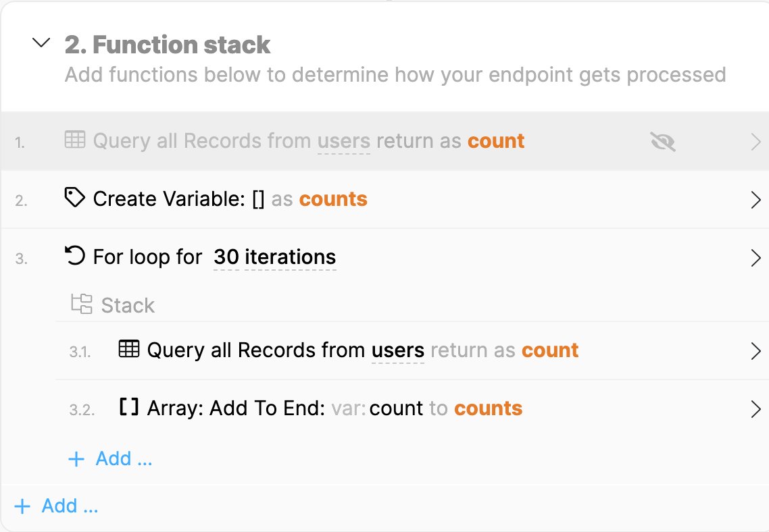Click the Function stack heading

[x=167, y=45]
